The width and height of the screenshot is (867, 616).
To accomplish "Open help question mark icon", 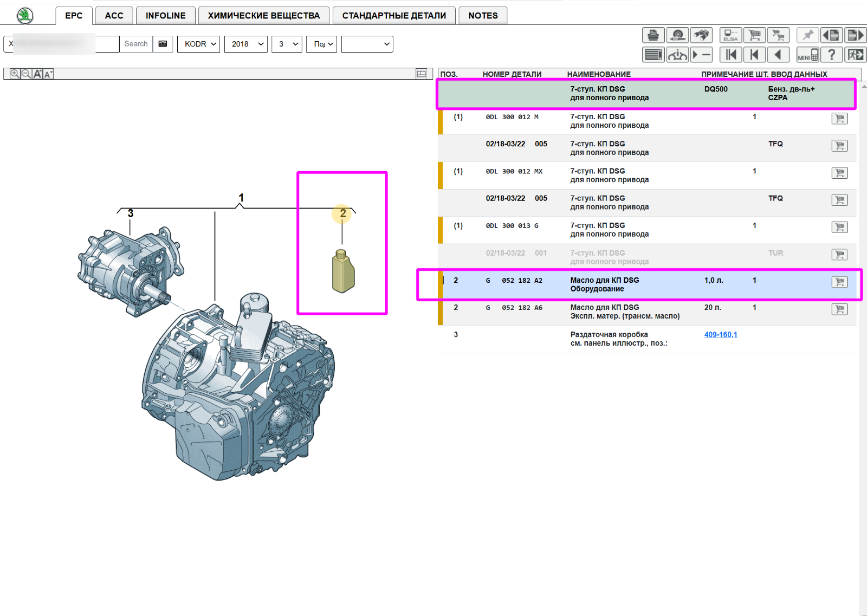I will 831,55.
